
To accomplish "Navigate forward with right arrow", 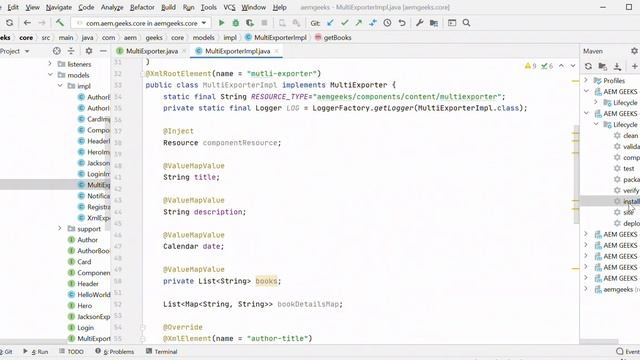I will 42,23.
